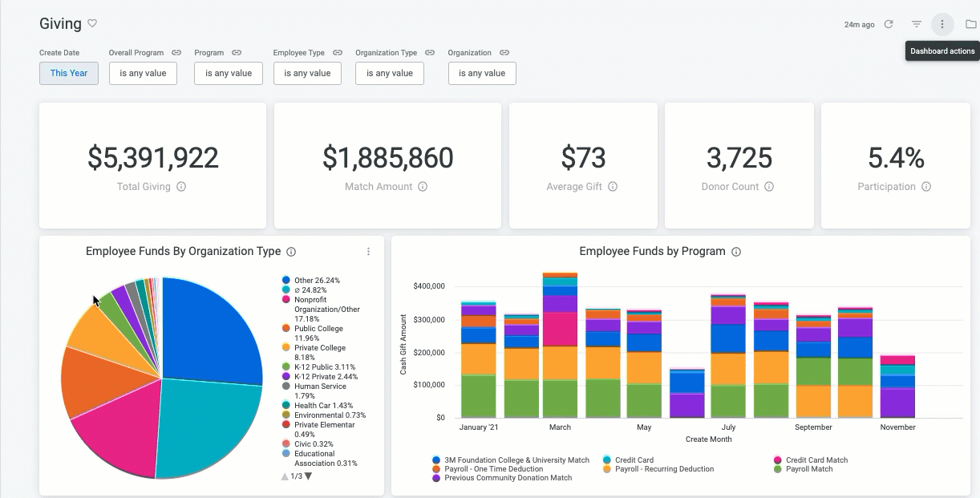
Task: Go to previous legend page arrow
Action: pyautogui.click(x=284, y=476)
